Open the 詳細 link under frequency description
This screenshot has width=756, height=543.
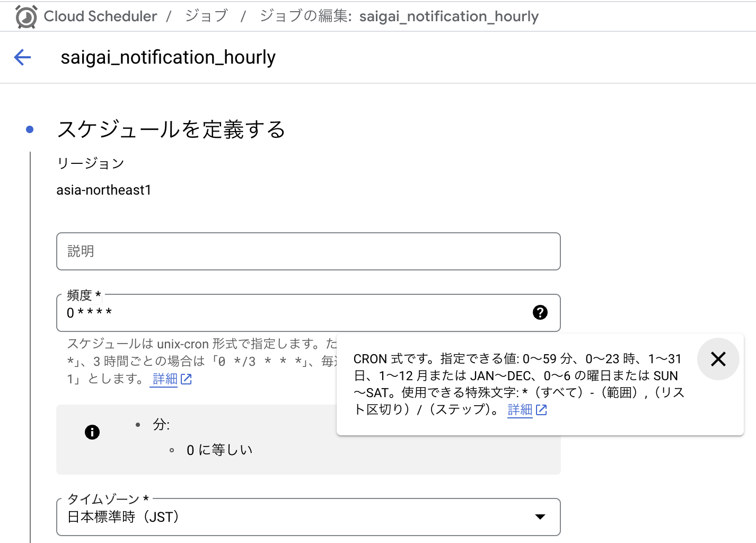coord(164,379)
